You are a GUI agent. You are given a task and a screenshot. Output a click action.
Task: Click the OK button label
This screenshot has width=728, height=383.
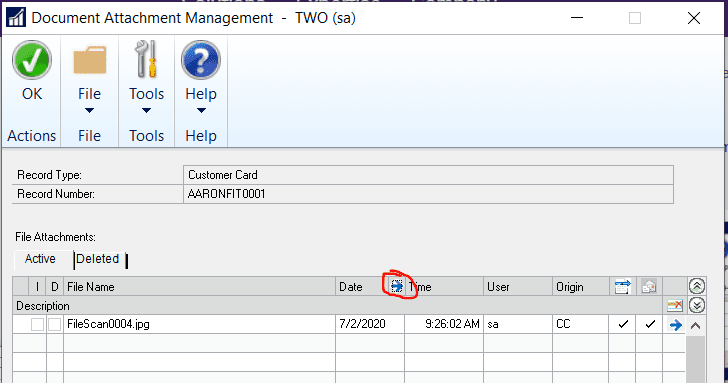point(32,94)
